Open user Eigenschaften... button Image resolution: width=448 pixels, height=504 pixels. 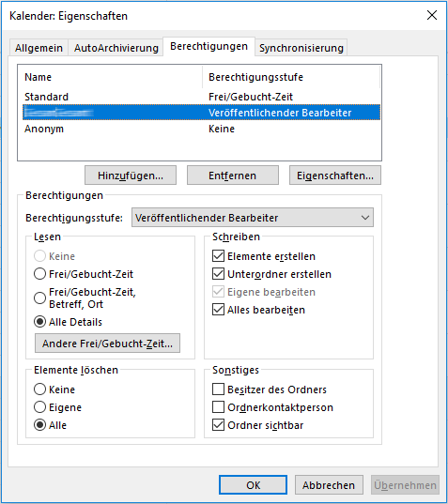pyautogui.click(x=335, y=176)
